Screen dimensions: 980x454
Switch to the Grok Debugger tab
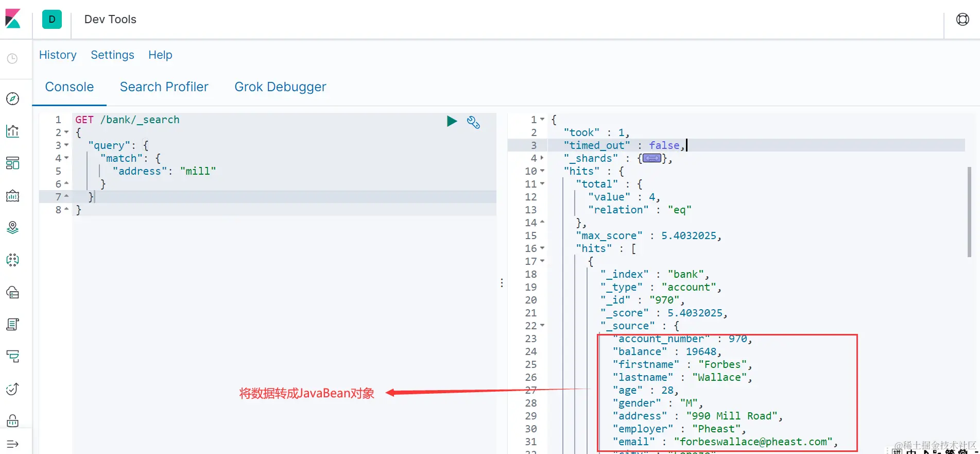280,87
